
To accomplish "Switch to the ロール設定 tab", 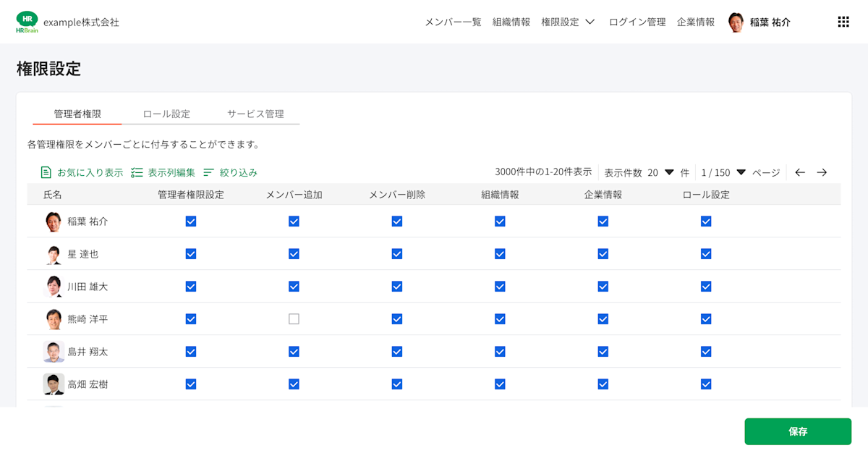I will pos(165,114).
